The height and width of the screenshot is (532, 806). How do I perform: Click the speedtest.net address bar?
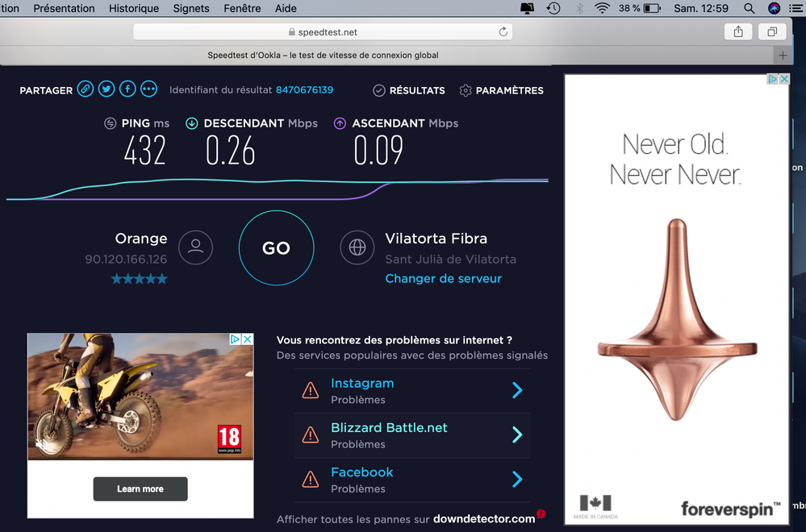pyautogui.click(x=323, y=31)
